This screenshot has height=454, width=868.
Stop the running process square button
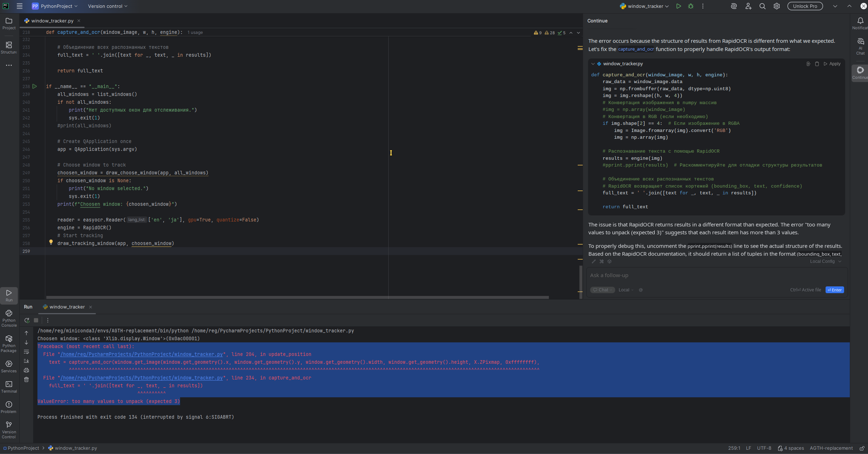coord(36,320)
